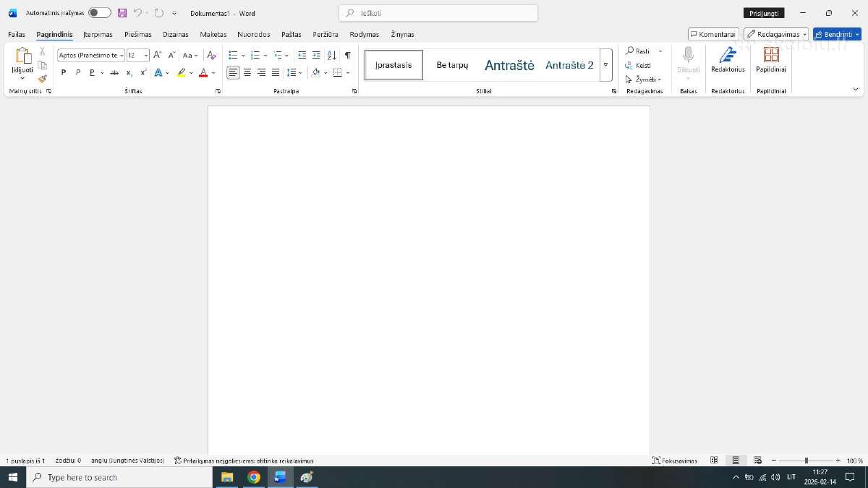Screen dimensions: 868x488
Task: Apply text effects with the blue A
Action: pyautogui.click(x=158, y=72)
